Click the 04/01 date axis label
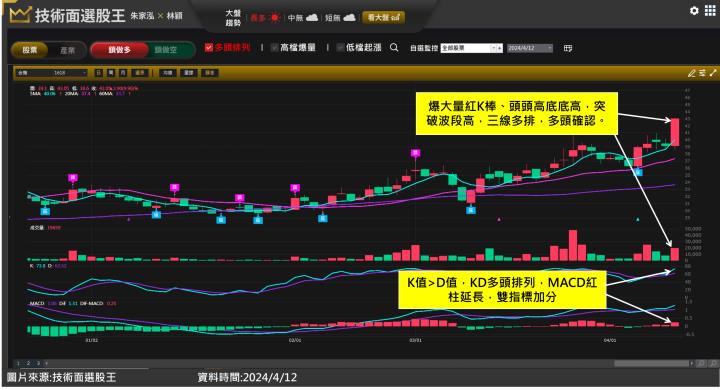Screen dimensions: 720x390 pos(610,340)
